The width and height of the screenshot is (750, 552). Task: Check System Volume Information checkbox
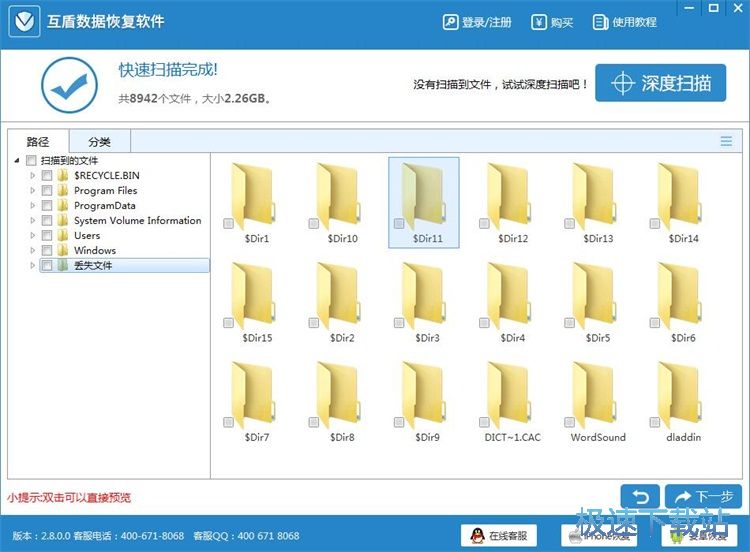(x=47, y=221)
